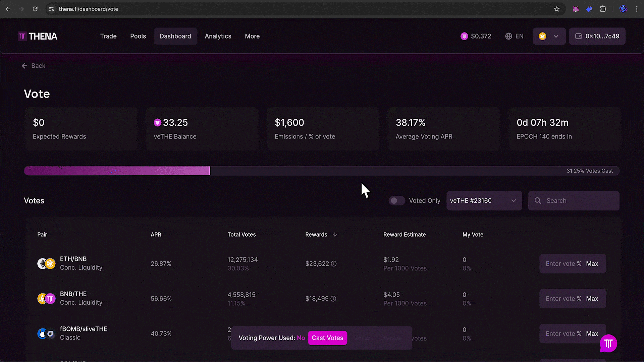Click the search magnifier icon
644x362 pixels.
(538, 200)
